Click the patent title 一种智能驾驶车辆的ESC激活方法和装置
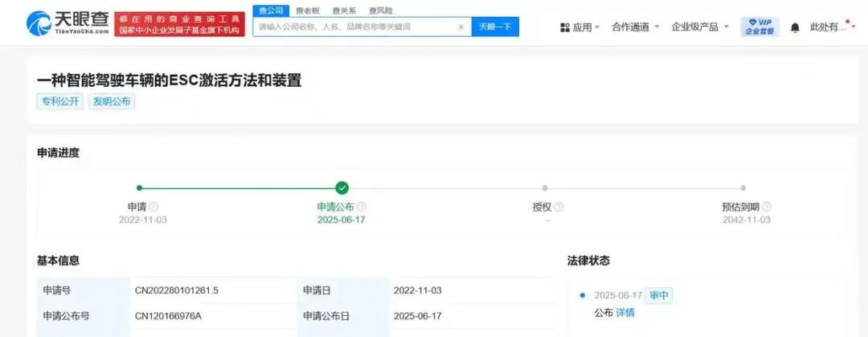The width and height of the screenshot is (868, 337). point(170,80)
